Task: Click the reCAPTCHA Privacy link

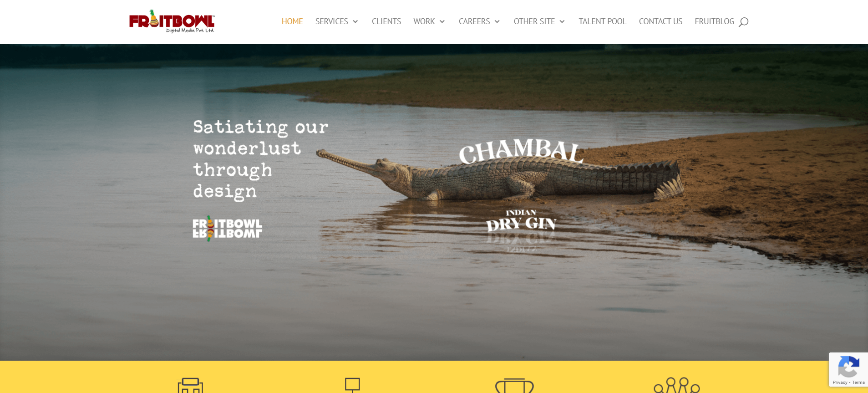Action: (x=840, y=383)
